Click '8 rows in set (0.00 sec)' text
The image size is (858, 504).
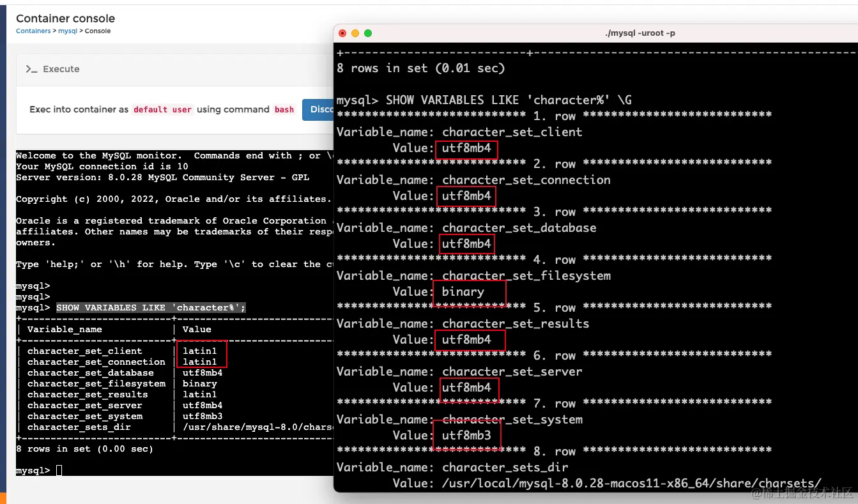coord(84,449)
